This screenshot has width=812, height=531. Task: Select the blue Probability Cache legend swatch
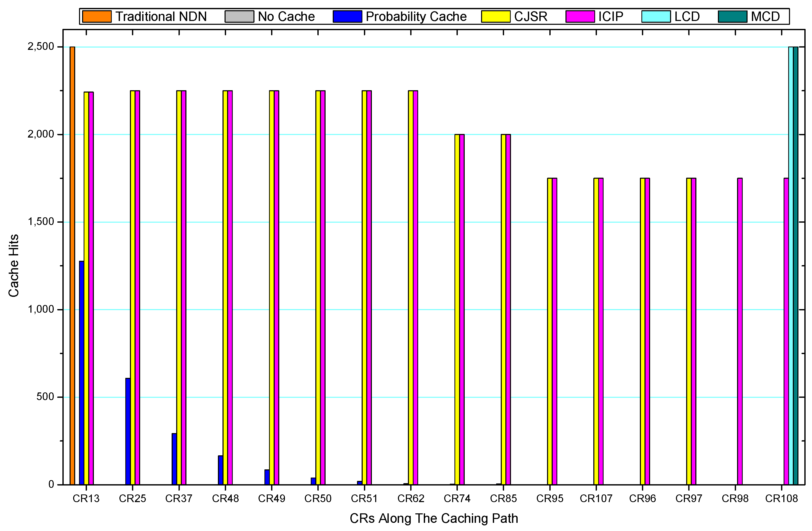pyautogui.click(x=348, y=16)
